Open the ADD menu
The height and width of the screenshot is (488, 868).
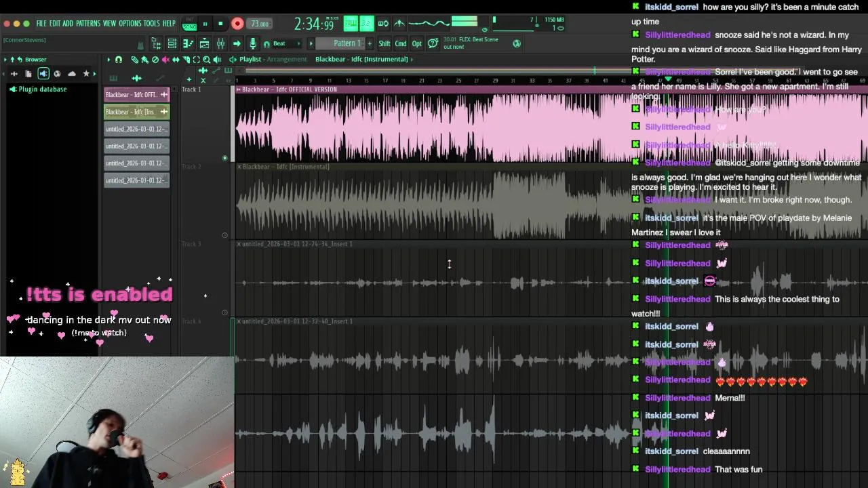68,24
